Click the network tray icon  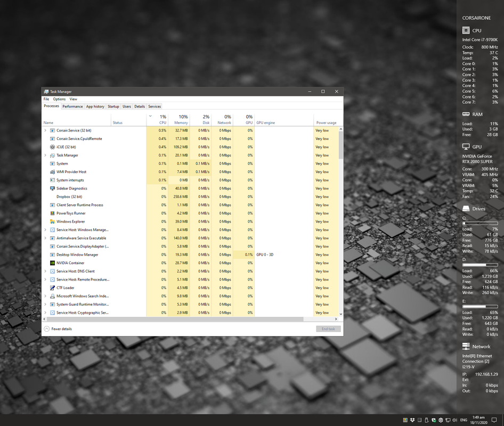(x=448, y=420)
